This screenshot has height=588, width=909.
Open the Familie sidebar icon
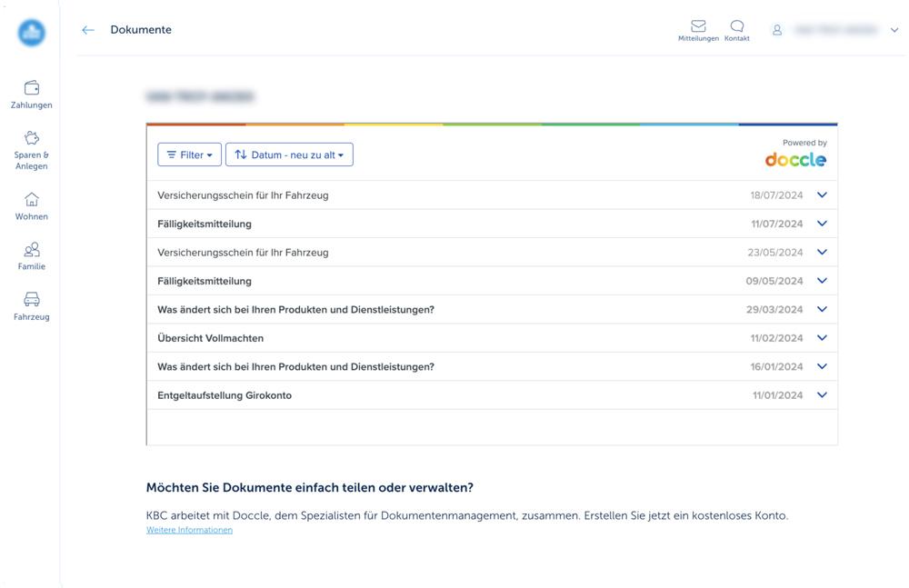(x=32, y=250)
